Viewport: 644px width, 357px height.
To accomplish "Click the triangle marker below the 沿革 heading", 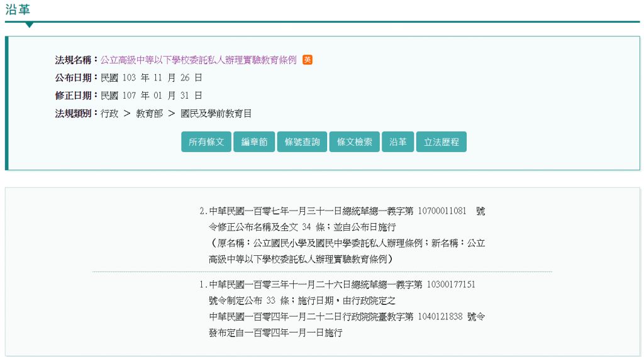I will pos(29,25).
